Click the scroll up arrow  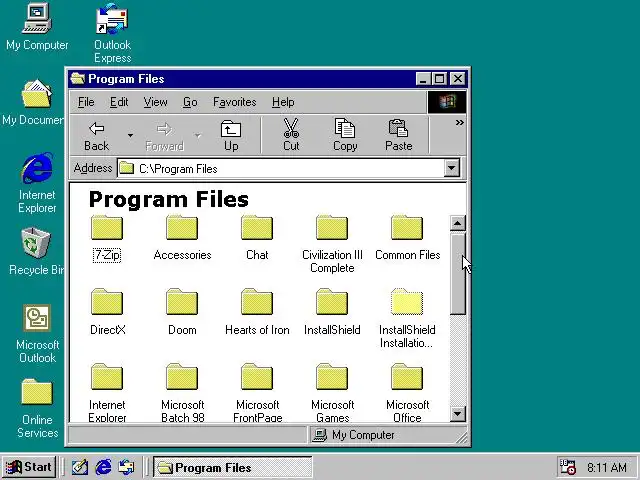[458, 223]
